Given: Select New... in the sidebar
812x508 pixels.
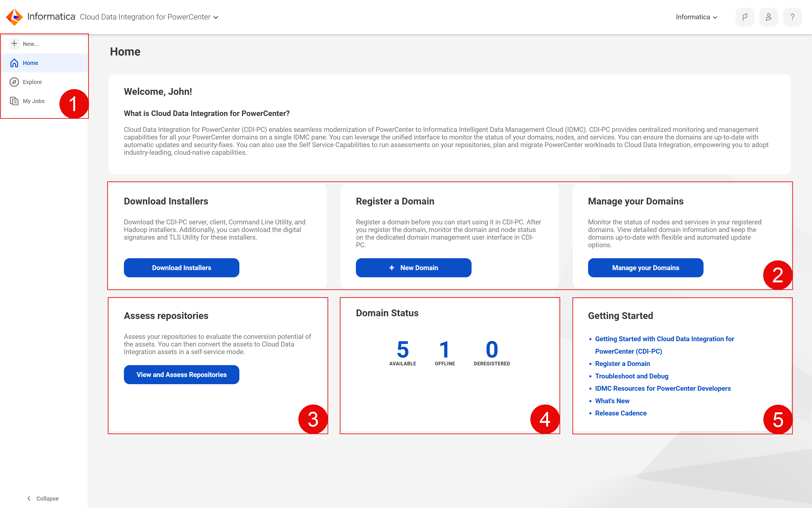Looking at the screenshot, I should [44, 44].
